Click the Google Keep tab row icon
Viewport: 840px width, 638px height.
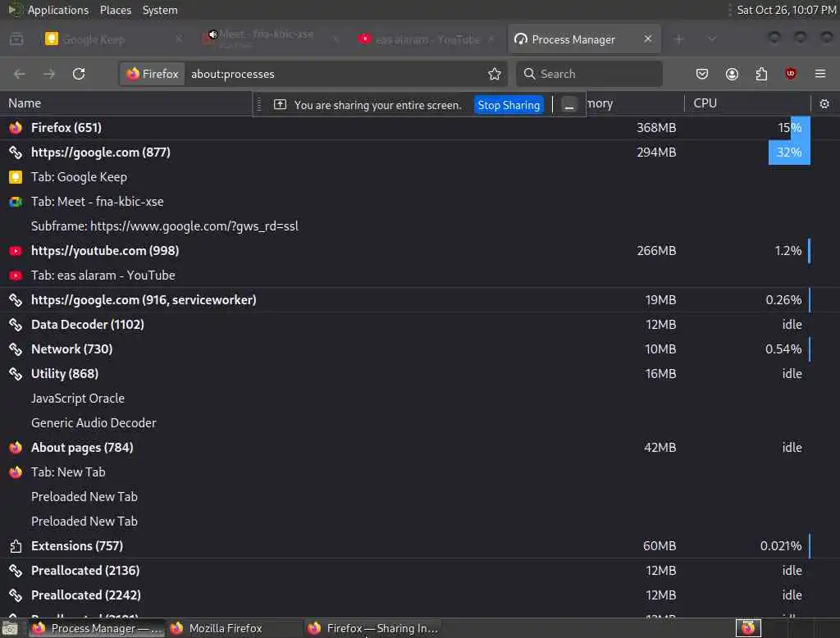pos(16,177)
